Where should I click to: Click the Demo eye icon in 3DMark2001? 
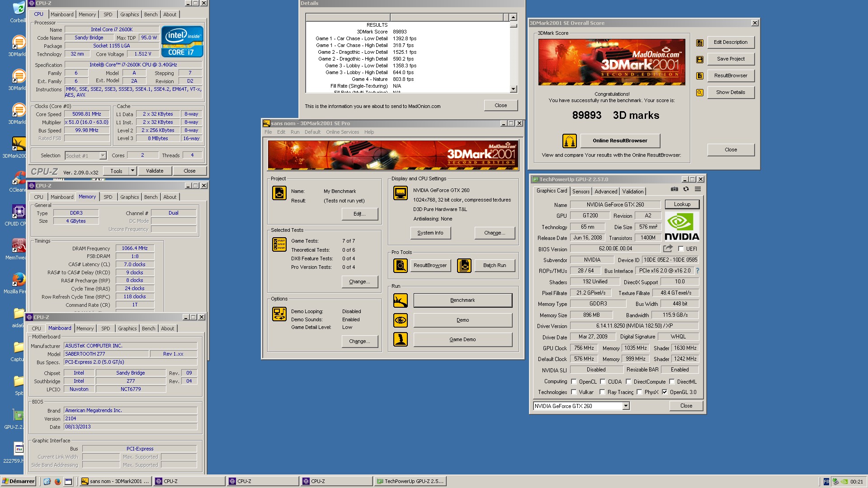(401, 320)
